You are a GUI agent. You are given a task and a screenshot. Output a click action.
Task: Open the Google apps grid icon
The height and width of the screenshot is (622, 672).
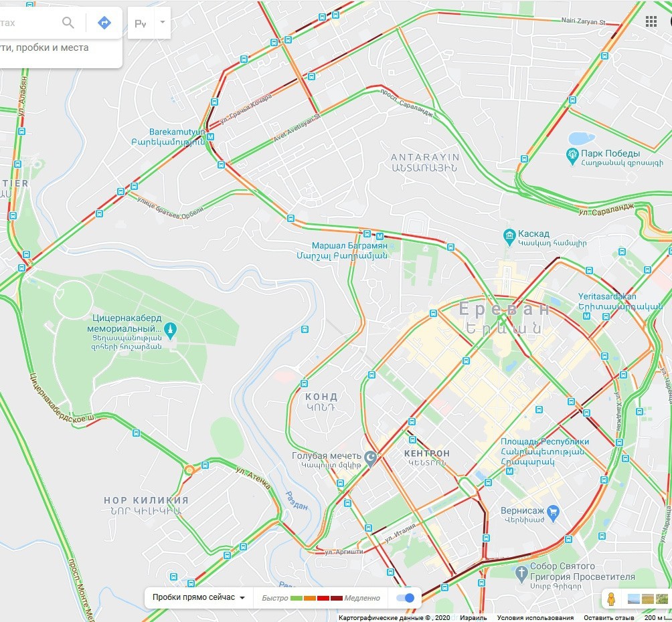point(651,22)
